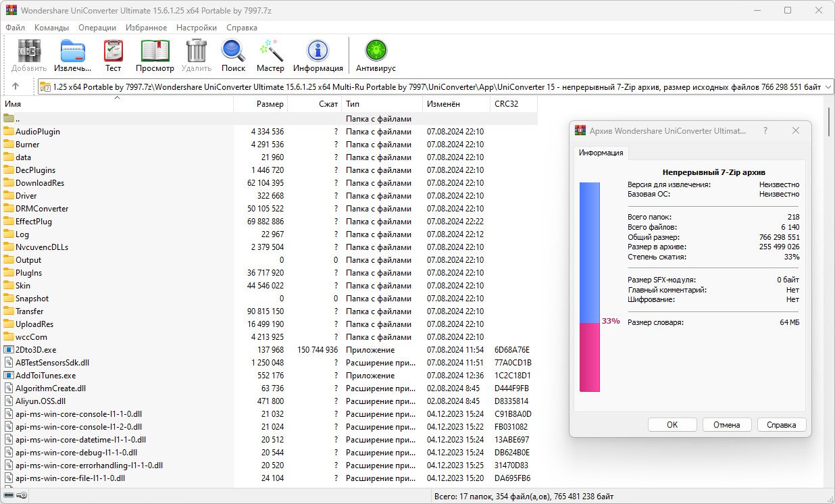Click the drive/key icon in status bar
Viewport: 835px width, 504px height.
coord(16,496)
